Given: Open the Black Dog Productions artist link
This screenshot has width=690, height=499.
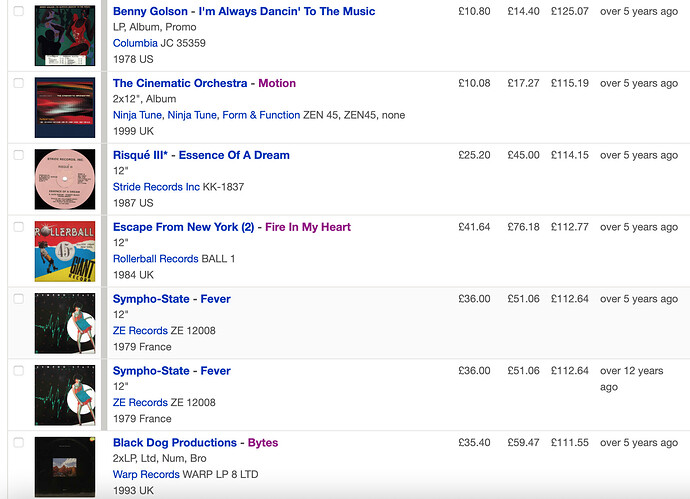Looking at the screenshot, I should 175,443.
